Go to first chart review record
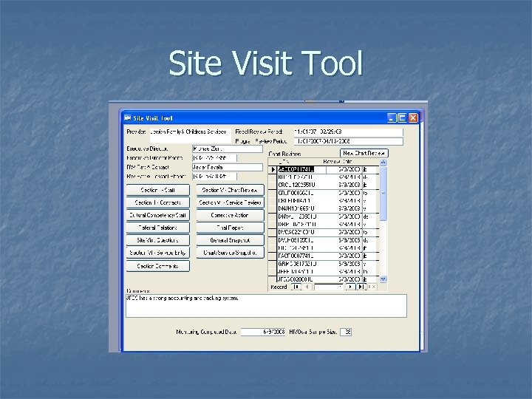This screenshot has width=532, height=399. [296, 287]
